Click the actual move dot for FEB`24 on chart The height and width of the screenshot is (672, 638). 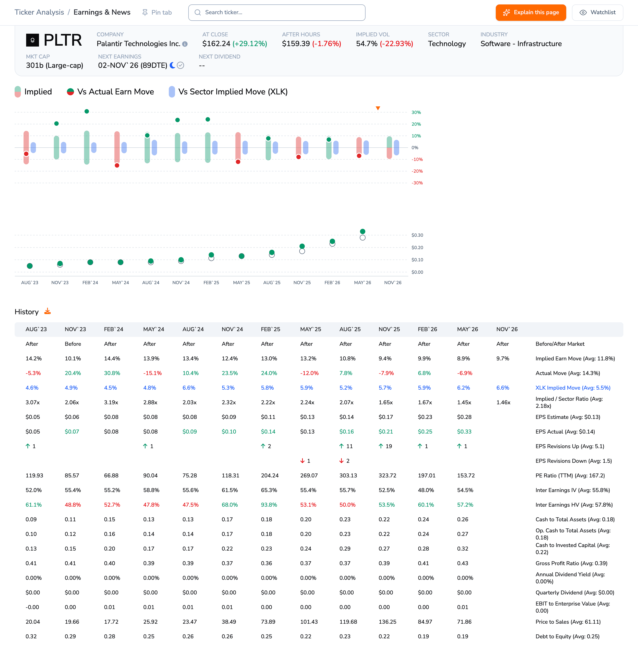(87, 111)
